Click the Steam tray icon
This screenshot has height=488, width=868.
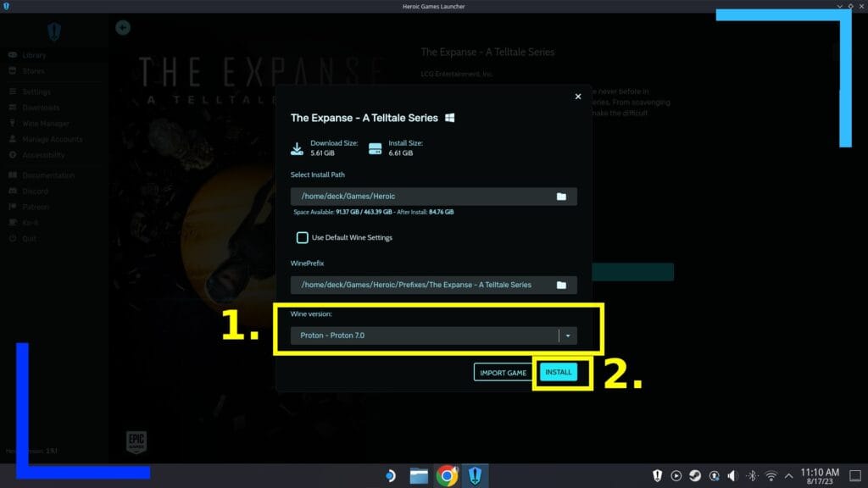695,476
